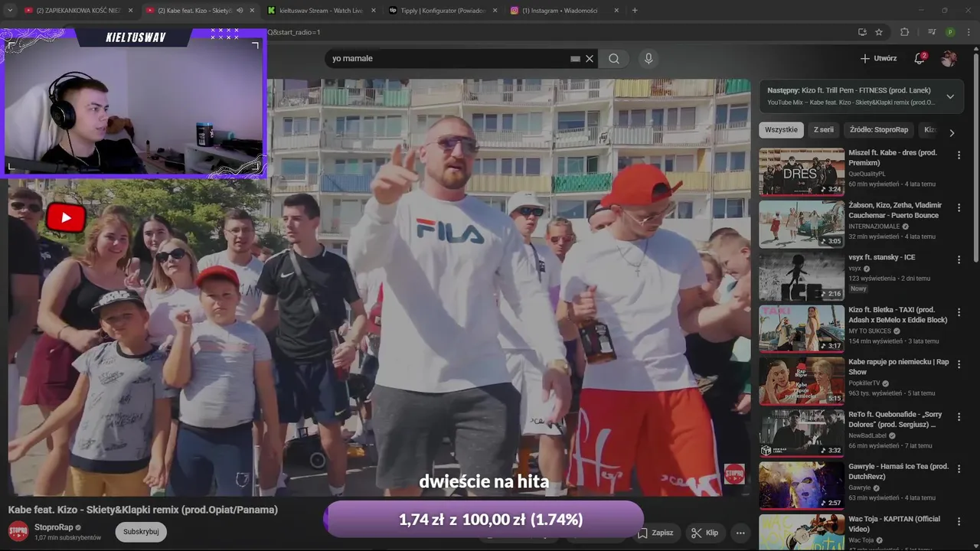Open the Utwórz create menu
Viewport: 980px width, 551px height.
[x=877, y=58]
